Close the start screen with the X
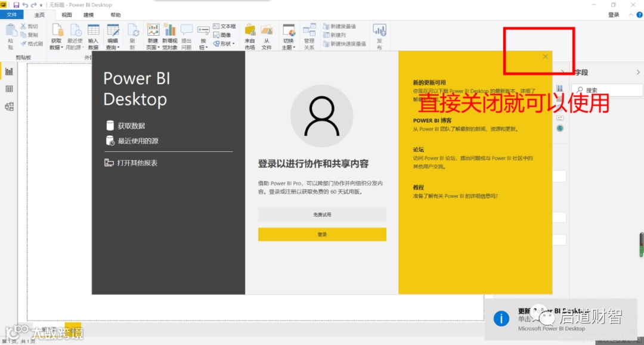This screenshot has height=345, width=644. tap(546, 57)
